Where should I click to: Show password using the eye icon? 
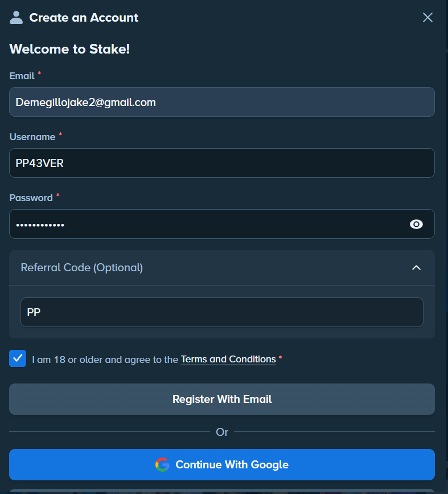[416, 224]
